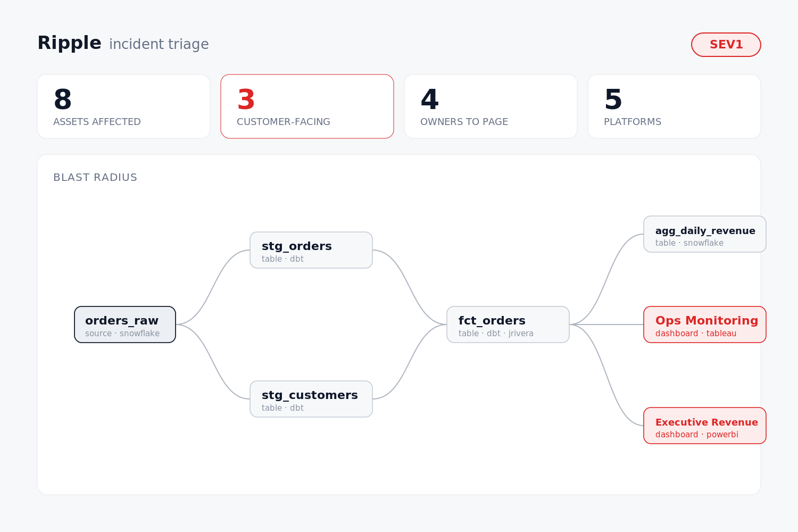Viewport: 798px width, 532px height.
Task: Open the Executive Revenue dashboard node
Action: (705, 426)
